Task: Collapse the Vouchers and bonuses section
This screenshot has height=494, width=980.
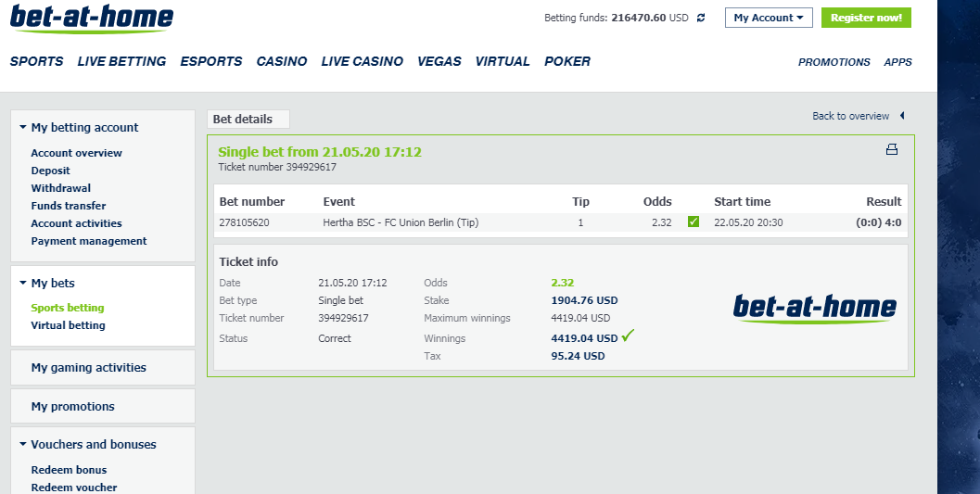Action: 23,444
